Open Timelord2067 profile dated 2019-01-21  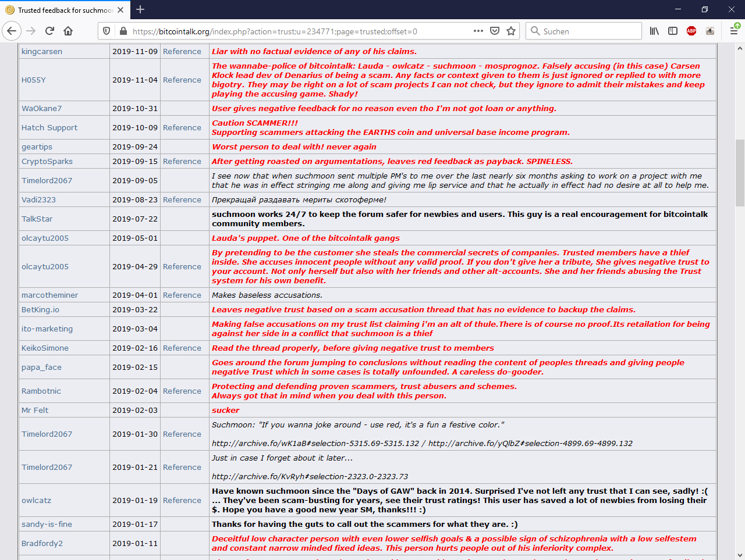pos(47,467)
